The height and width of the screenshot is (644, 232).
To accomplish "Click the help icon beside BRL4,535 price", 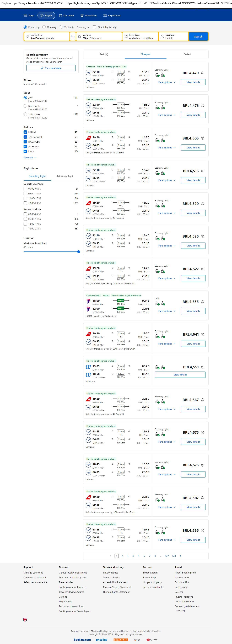I will (x=202, y=302).
